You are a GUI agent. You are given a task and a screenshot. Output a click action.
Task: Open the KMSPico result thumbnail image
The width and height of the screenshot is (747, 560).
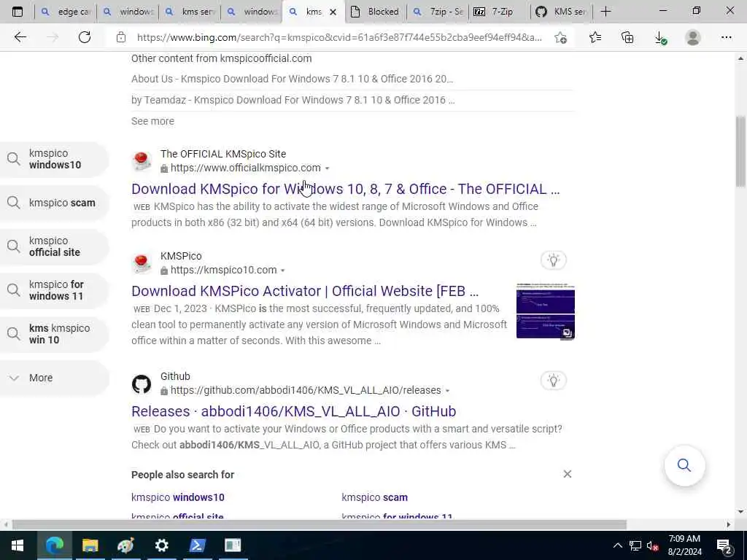click(x=546, y=311)
